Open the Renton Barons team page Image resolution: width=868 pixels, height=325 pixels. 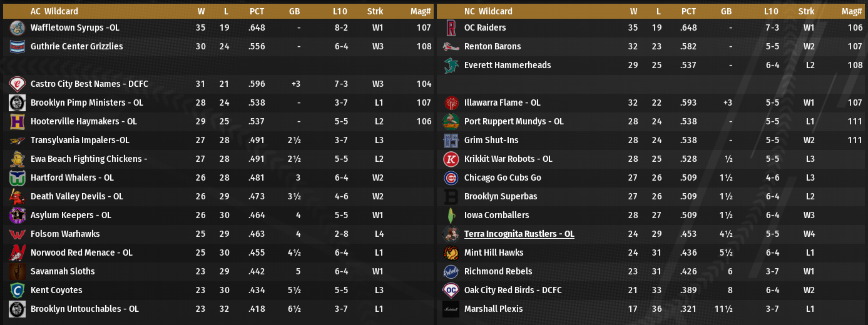(492, 46)
